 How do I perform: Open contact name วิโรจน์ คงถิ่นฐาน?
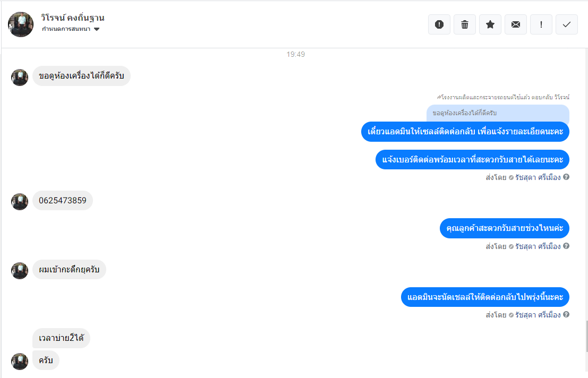coord(72,18)
